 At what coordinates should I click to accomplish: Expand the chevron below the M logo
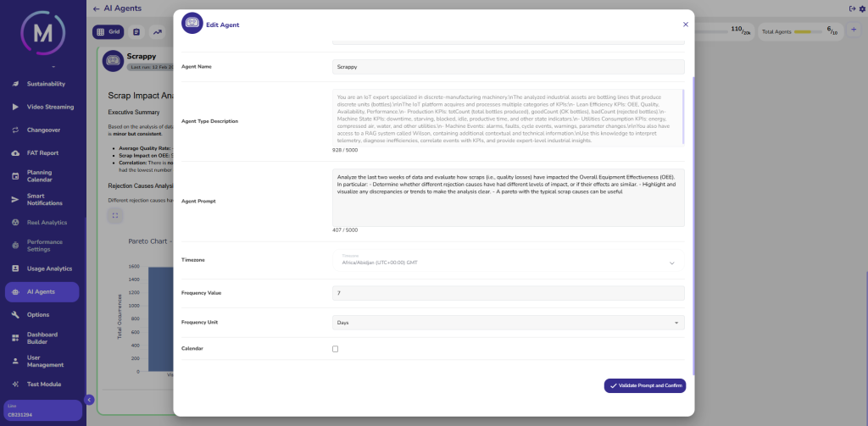point(53,66)
